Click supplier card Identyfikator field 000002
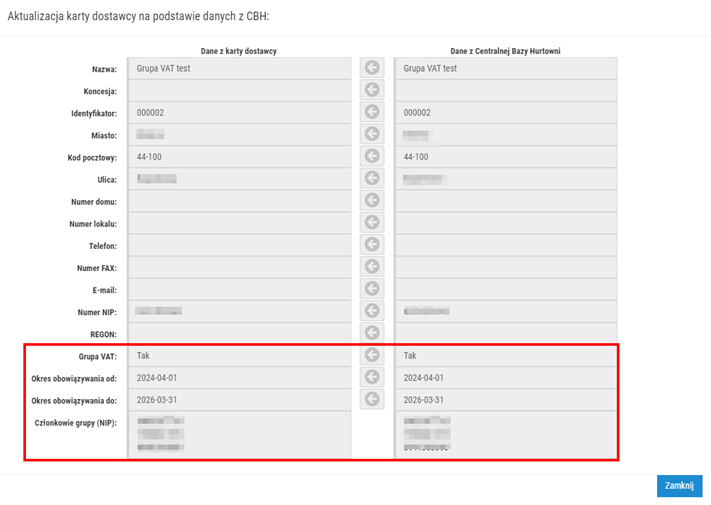 coord(239,112)
